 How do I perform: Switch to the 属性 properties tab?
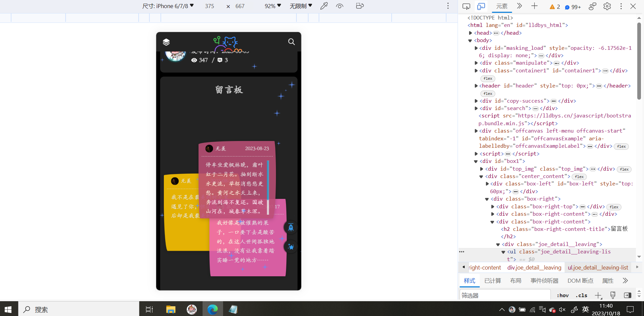(x=608, y=281)
